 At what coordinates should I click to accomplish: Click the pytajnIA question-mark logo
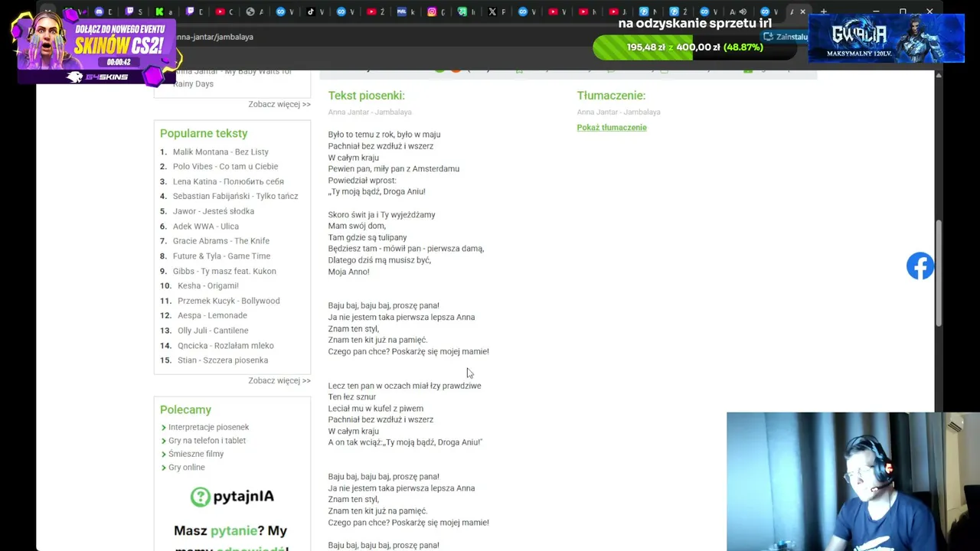coord(200,497)
